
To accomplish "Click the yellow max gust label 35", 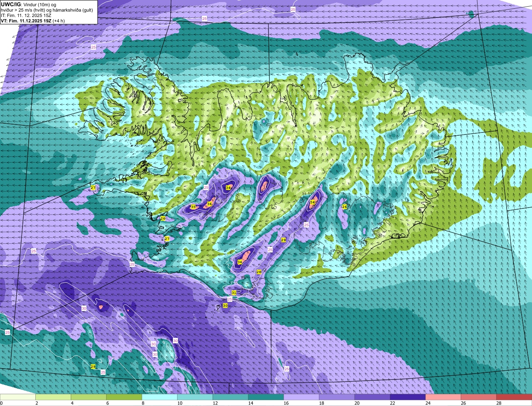I will pyautogui.click(x=193, y=207).
